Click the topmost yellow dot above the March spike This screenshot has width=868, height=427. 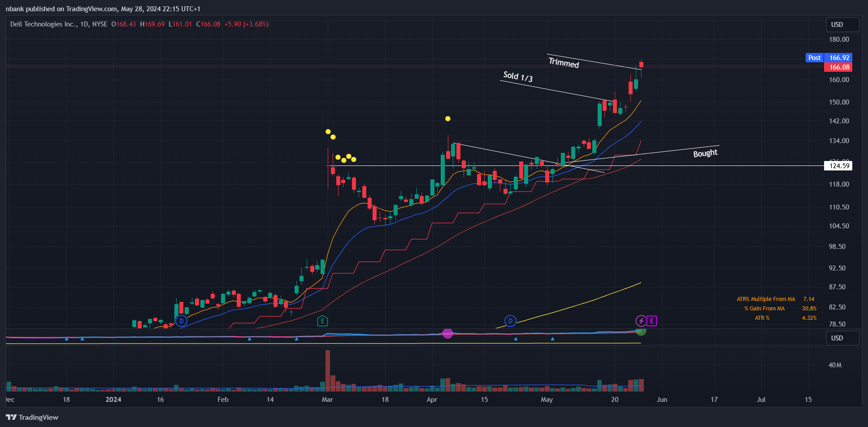[x=328, y=132]
